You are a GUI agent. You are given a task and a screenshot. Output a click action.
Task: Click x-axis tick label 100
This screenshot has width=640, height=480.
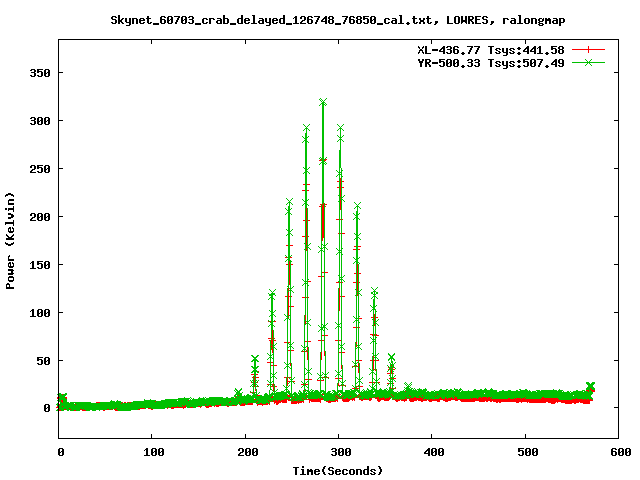[153, 452]
